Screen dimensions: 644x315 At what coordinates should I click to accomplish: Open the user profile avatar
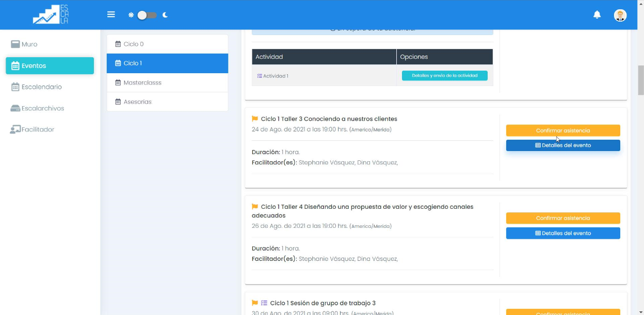620,15
